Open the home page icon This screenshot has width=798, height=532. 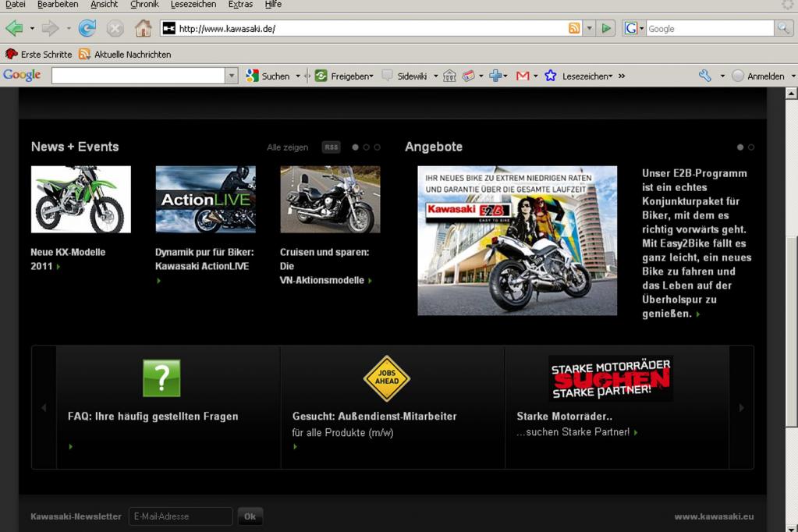tap(143, 28)
